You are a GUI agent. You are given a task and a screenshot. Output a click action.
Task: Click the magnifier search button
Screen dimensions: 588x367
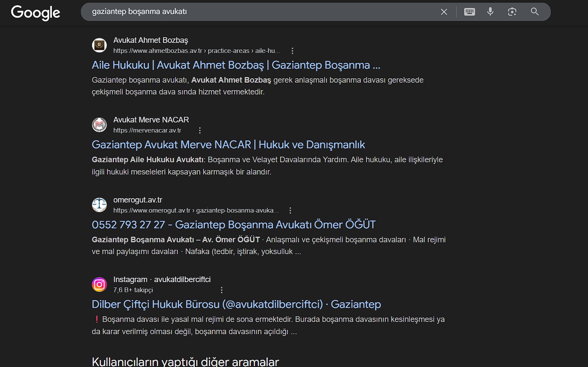[535, 12]
